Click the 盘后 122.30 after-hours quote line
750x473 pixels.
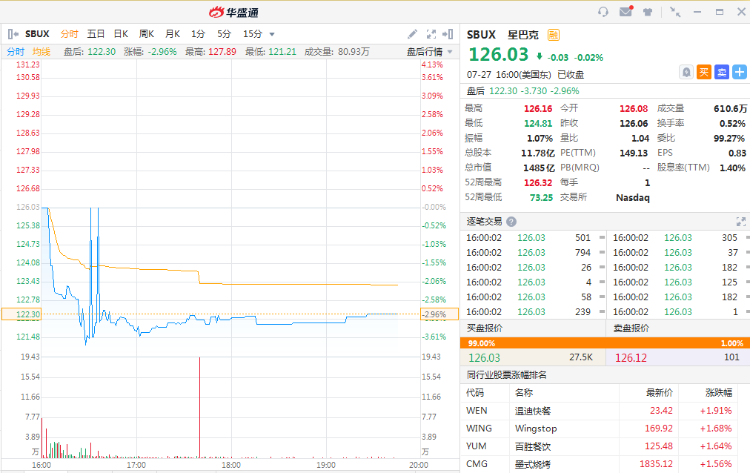click(523, 91)
